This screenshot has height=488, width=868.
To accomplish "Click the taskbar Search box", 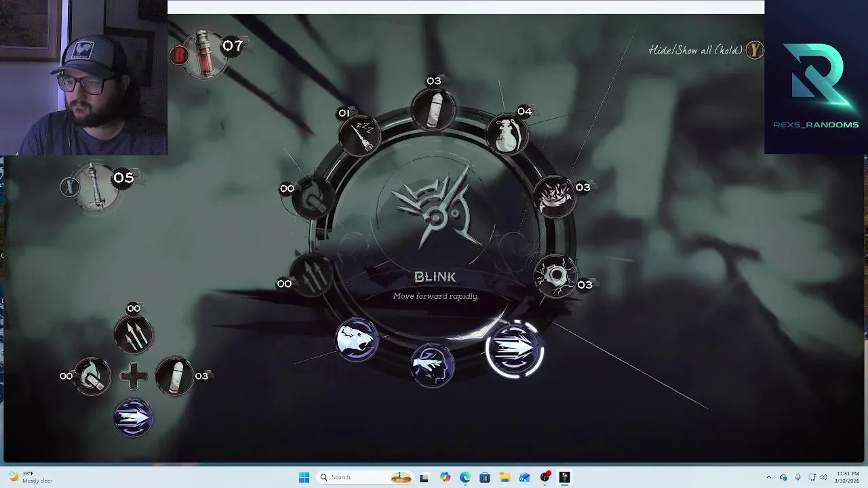I will [364, 477].
